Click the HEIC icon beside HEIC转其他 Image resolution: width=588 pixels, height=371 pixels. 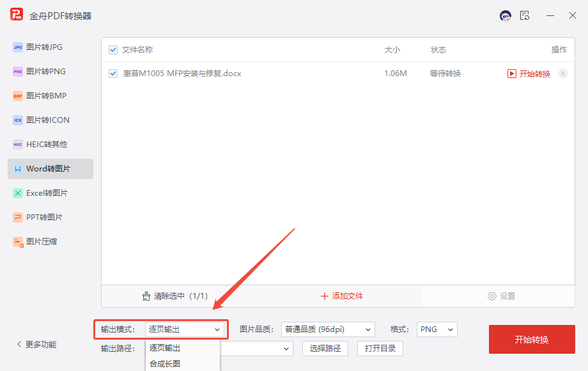[x=18, y=145]
